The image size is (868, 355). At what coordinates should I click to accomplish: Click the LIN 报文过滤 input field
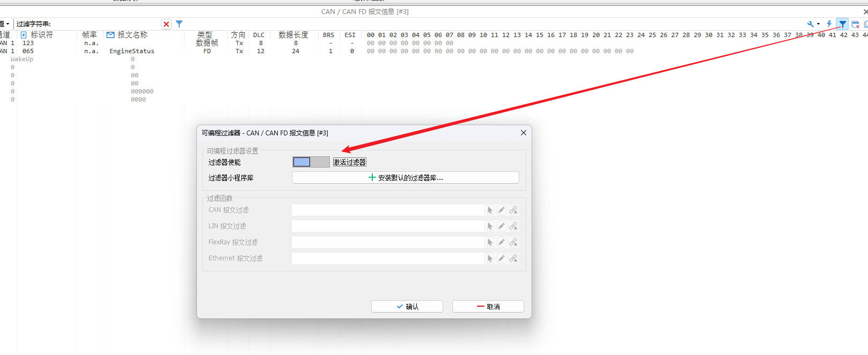point(388,226)
